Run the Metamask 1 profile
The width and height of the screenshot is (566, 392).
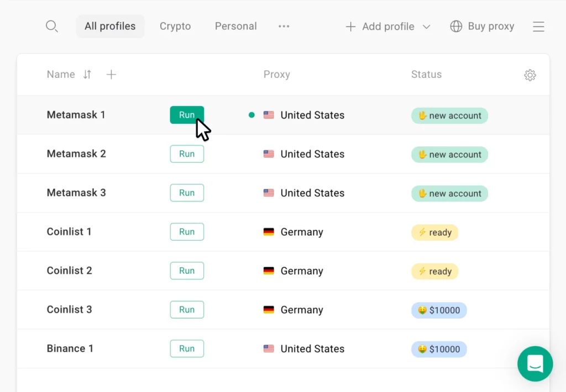point(187,115)
